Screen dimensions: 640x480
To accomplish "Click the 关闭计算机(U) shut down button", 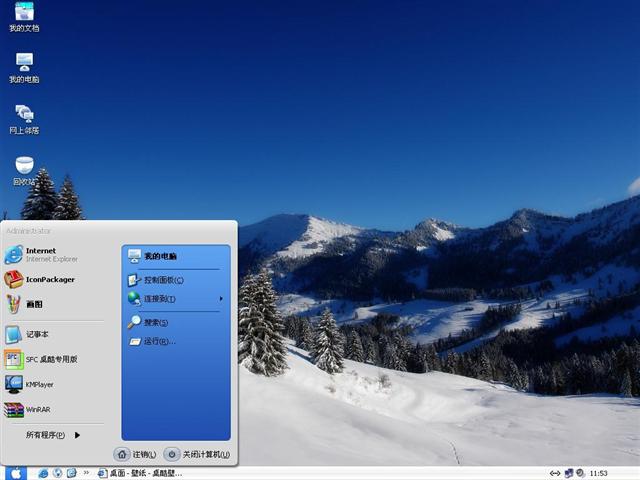I will tap(198, 454).
